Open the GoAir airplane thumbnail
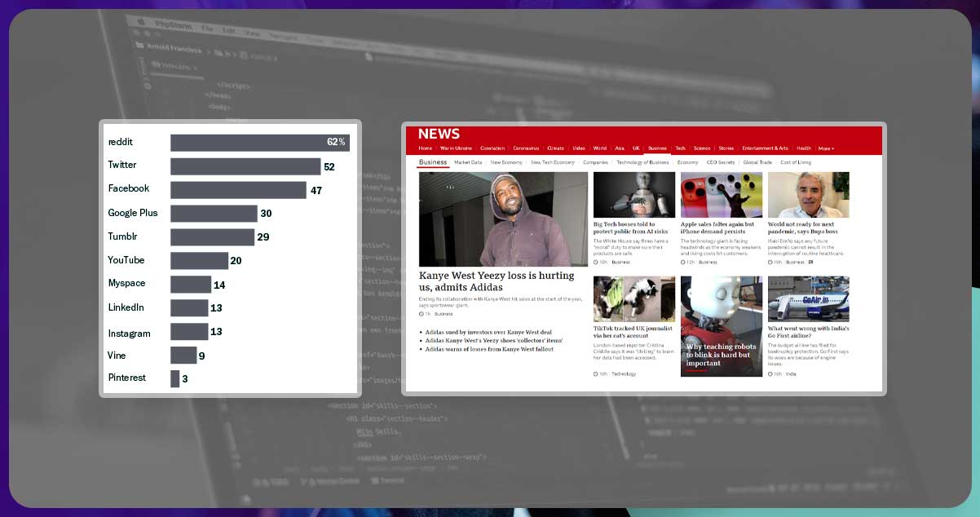 809,299
